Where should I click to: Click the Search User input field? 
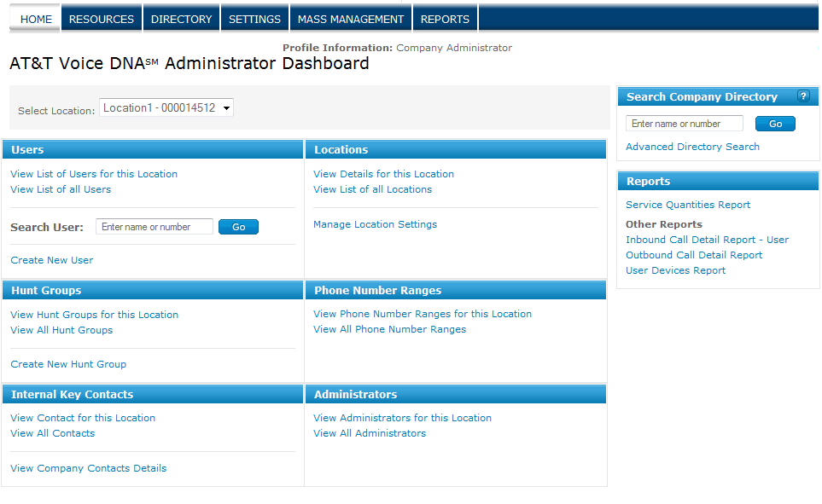[x=154, y=227]
